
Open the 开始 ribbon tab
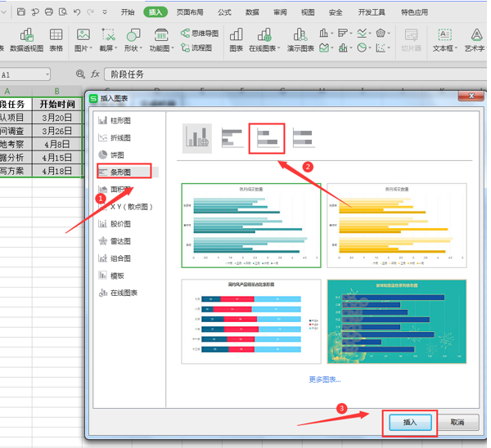tap(128, 12)
